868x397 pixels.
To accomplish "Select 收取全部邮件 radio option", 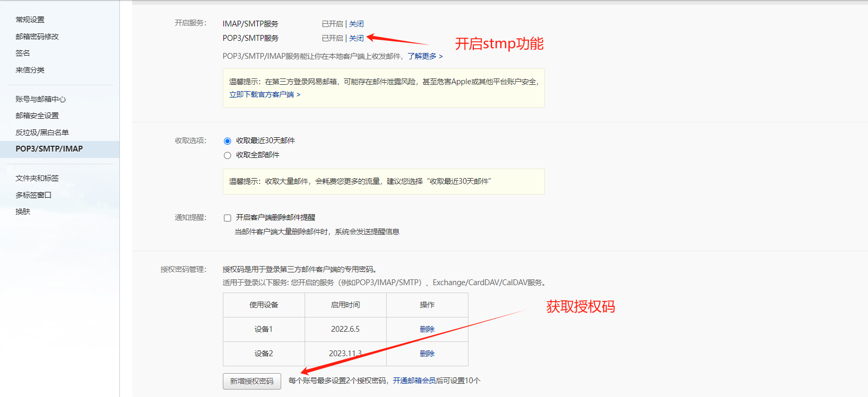I will point(228,155).
